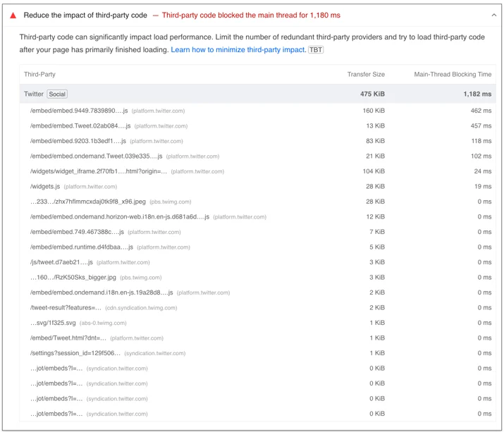Open the /widgets.js URL
Screen dimensions: 504x432
pos(45,187)
